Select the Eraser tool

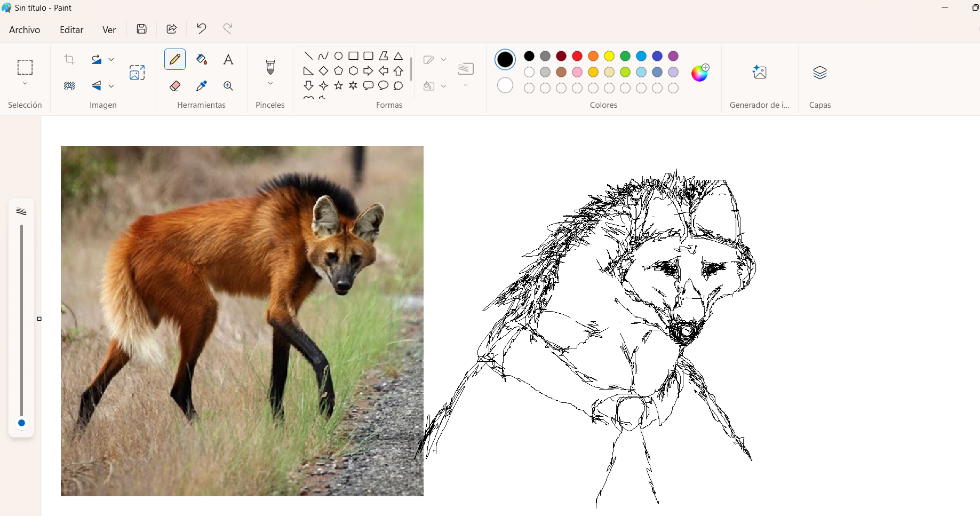coord(175,86)
